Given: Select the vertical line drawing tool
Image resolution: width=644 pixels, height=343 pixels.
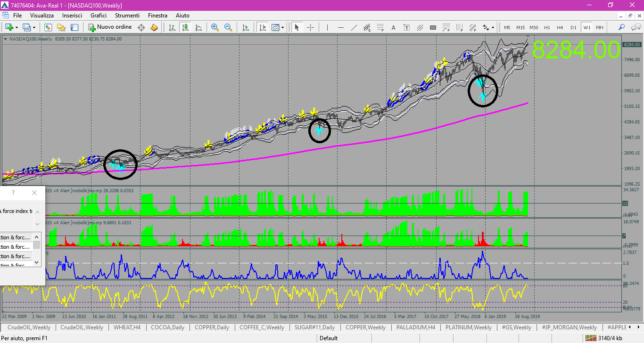Looking at the screenshot, I should (327, 27).
